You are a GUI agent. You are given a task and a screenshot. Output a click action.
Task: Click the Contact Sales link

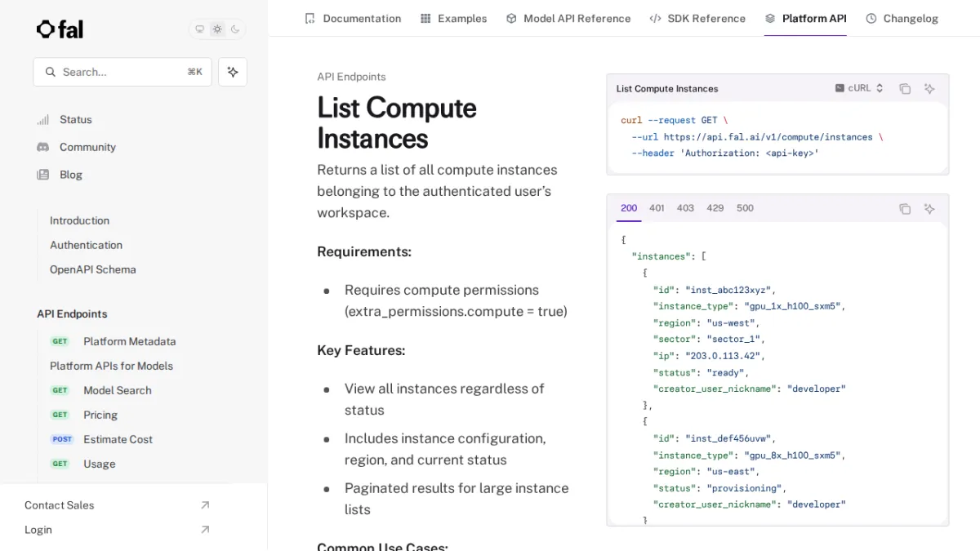59,505
